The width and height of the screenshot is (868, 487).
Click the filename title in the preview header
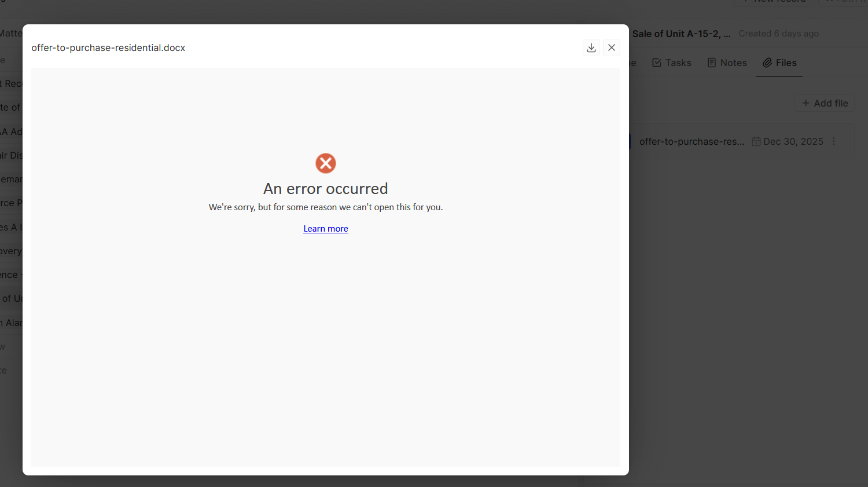pos(108,47)
